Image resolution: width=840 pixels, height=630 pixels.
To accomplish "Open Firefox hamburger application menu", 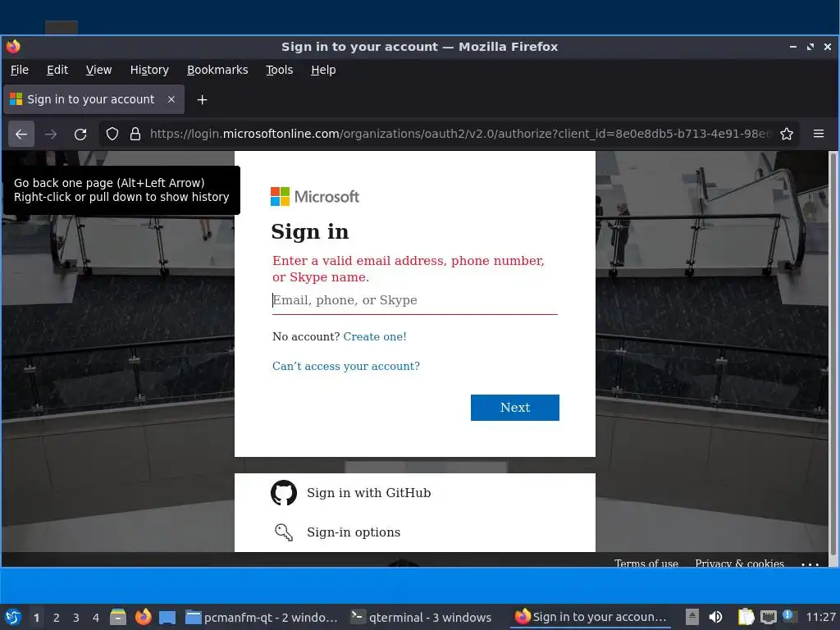I will [x=819, y=134].
